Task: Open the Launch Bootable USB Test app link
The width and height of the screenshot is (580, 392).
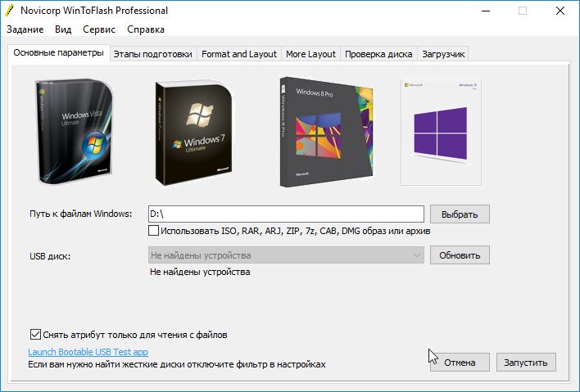Action: (x=88, y=352)
